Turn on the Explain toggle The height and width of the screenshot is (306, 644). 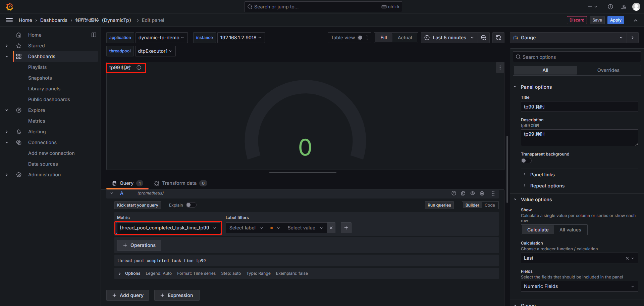(x=191, y=205)
